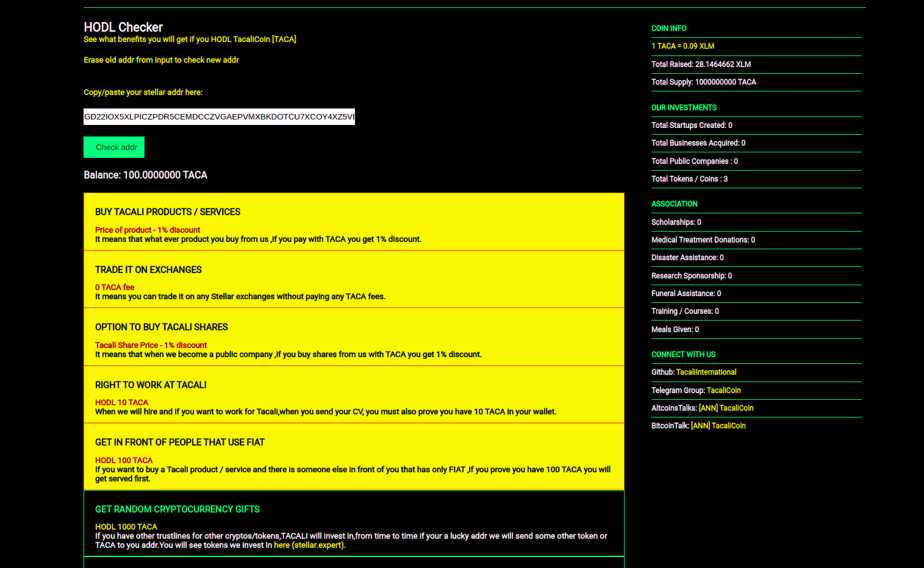This screenshot has height=568, width=924.
Task: Follow the here (stellar.expert) link
Action: [309, 545]
